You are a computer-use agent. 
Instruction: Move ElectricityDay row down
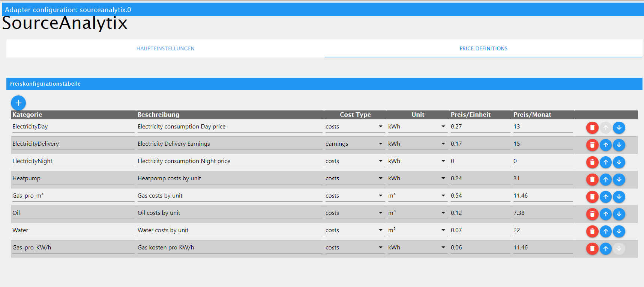coord(619,128)
